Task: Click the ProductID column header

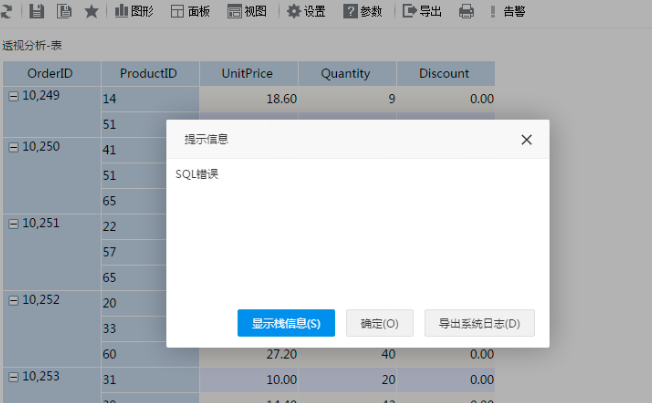Action: tap(150, 74)
